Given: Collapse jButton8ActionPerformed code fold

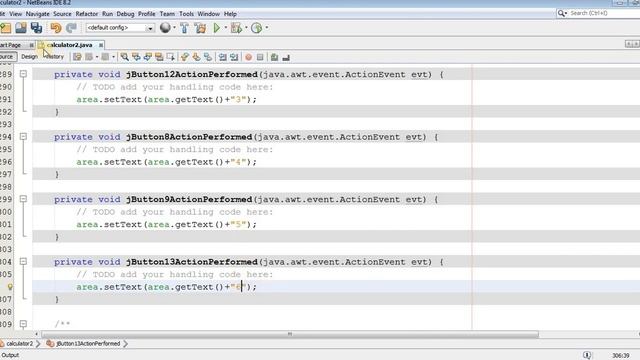Looking at the screenshot, I should click(x=23, y=136).
